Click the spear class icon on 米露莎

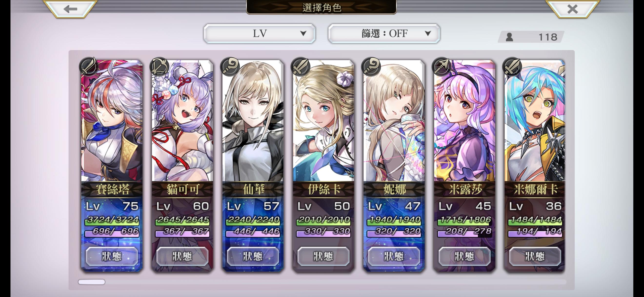[441, 66]
